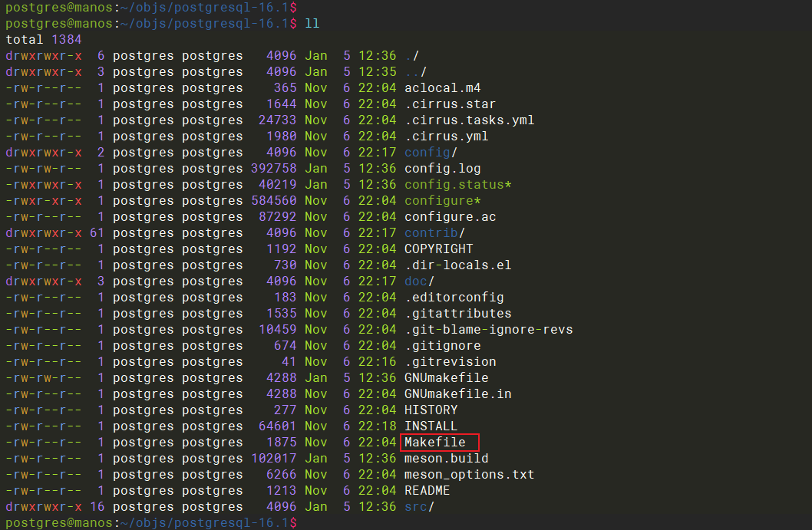Click the config.log filename
Screen dimensions: 812x530
443,169
